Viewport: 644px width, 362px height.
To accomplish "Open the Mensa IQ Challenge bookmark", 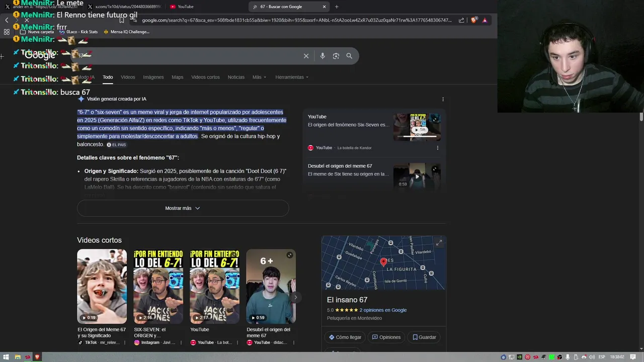I will 126,32.
